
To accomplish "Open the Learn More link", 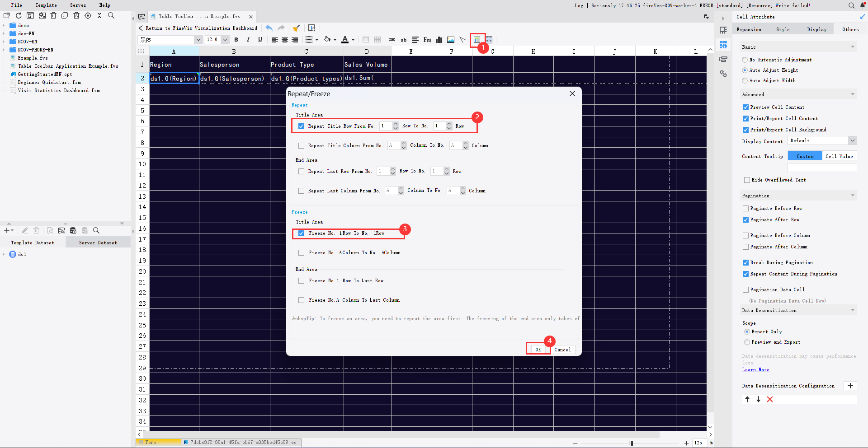I will tap(755, 369).
